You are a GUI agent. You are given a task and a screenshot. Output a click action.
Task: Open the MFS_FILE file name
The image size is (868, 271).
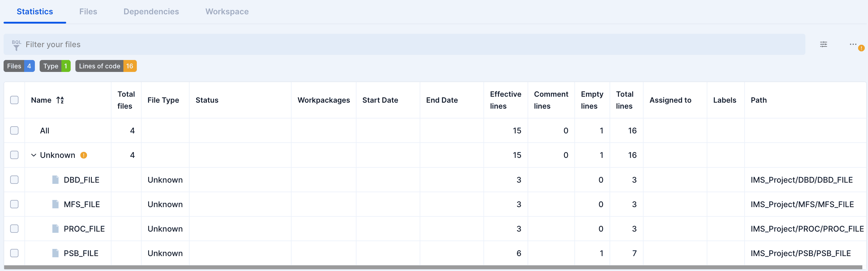pyautogui.click(x=82, y=204)
